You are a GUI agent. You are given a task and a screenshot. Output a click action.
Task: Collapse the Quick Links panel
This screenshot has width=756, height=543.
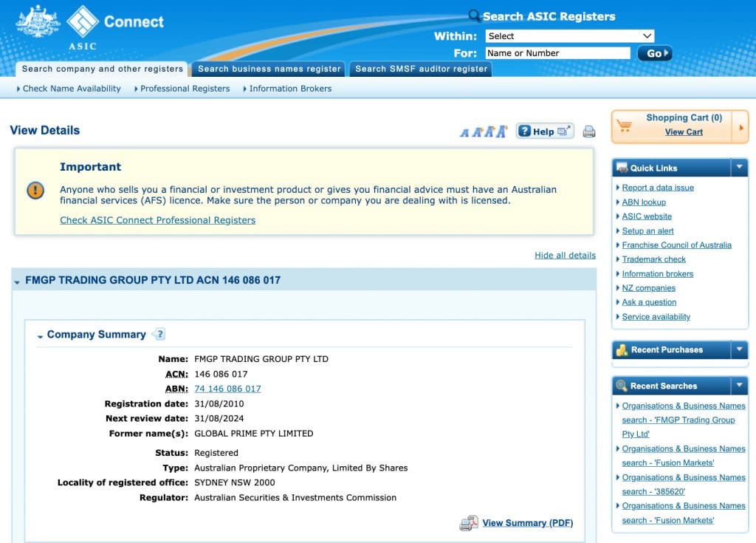click(x=739, y=168)
